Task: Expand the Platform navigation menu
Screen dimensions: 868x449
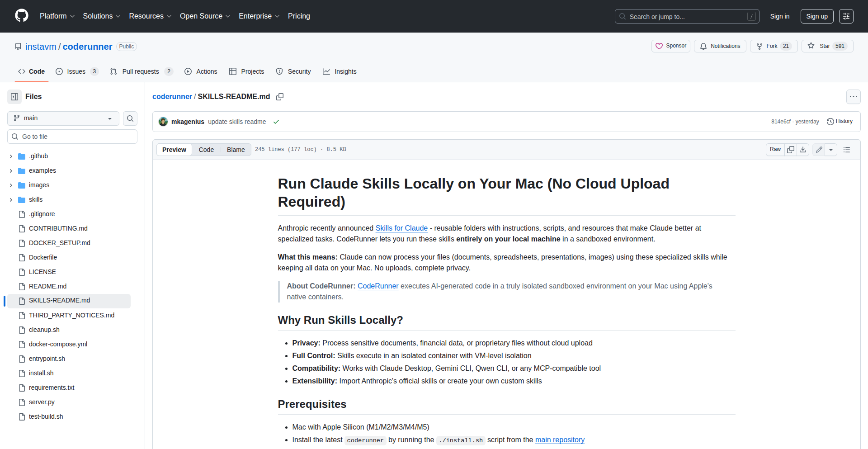Action: click(57, 16)
